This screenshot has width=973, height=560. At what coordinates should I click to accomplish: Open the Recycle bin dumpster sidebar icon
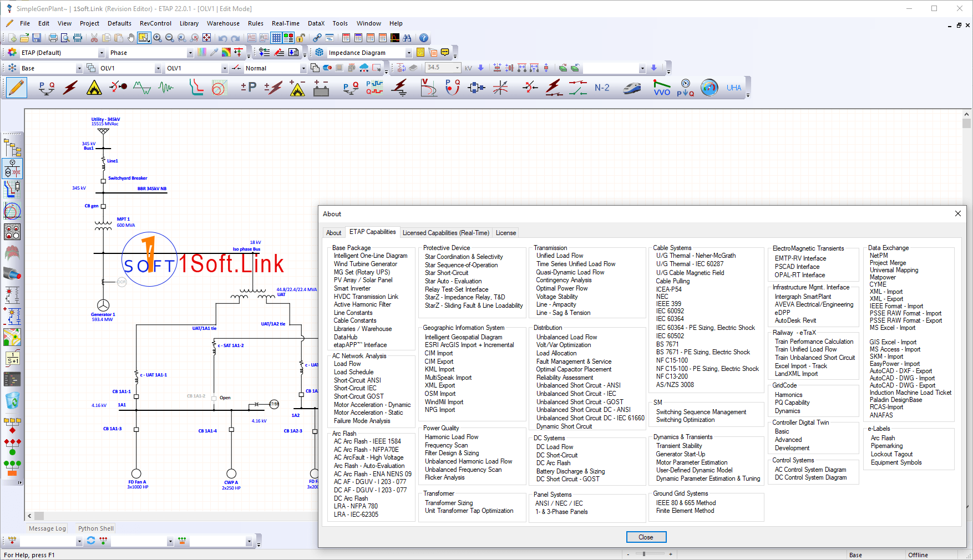(x=12, y=400)
